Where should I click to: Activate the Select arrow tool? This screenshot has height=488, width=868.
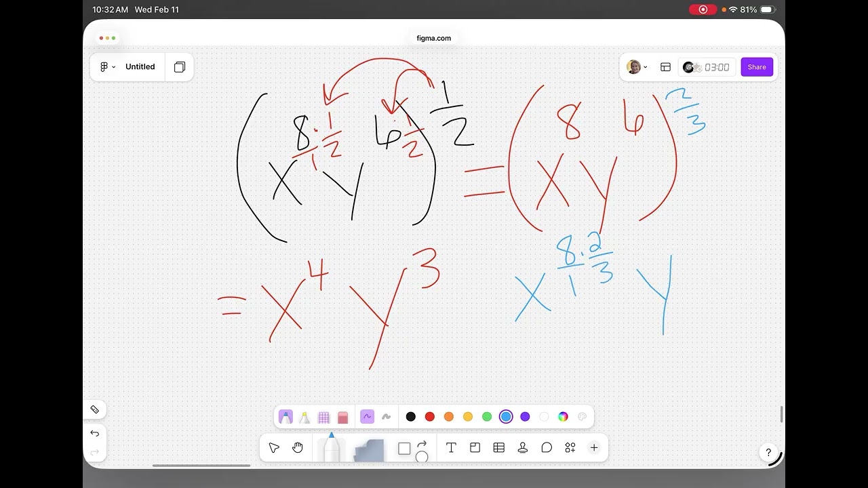(274, 448)
